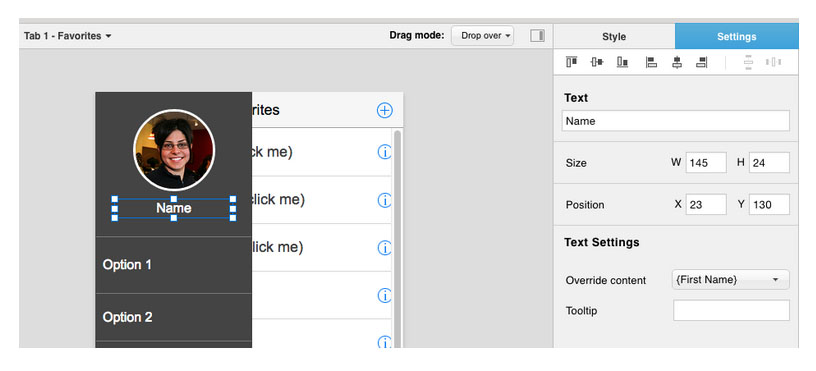Switch to the Settings tab

736,37
